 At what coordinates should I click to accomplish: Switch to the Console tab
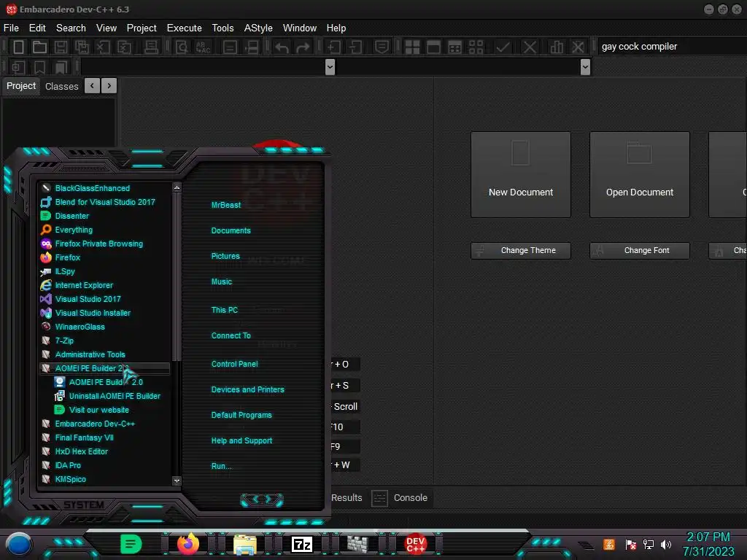click(400, 497)
